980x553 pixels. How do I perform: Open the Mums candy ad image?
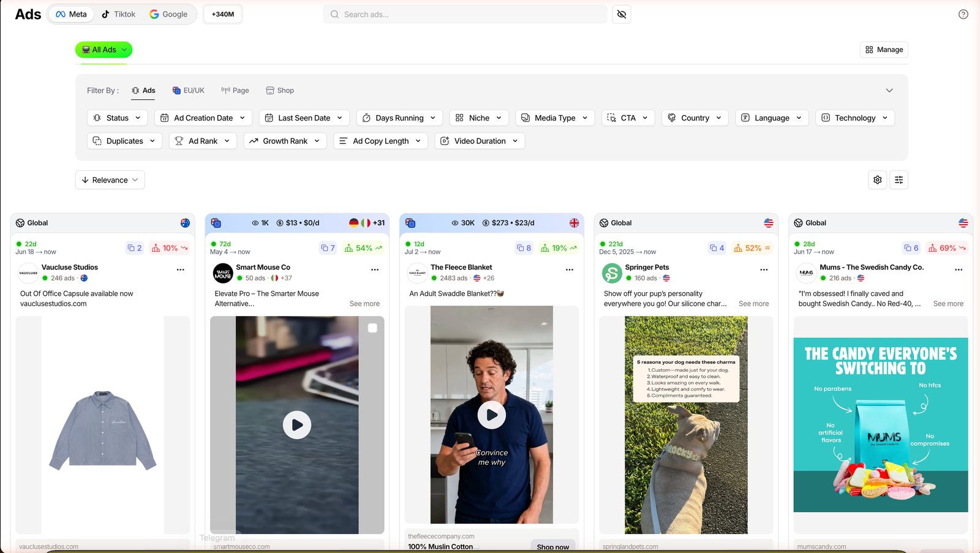tap(881, 425)
